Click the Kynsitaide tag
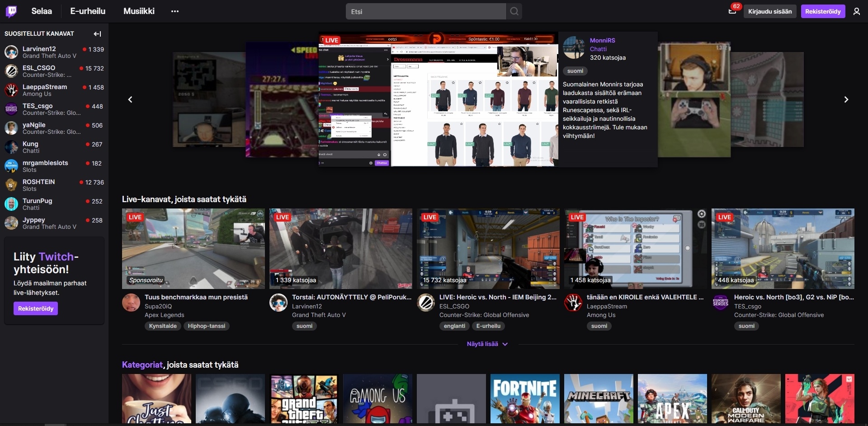 click(x=163, y=326)
